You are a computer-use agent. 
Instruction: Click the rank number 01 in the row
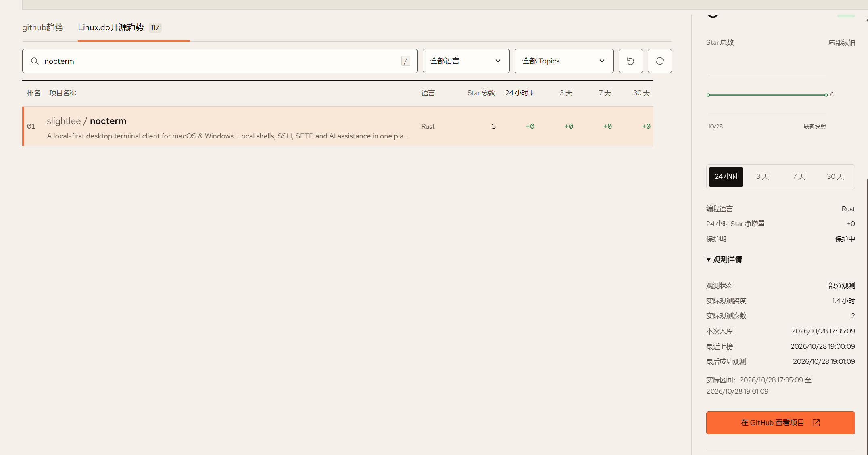[31, 126]
